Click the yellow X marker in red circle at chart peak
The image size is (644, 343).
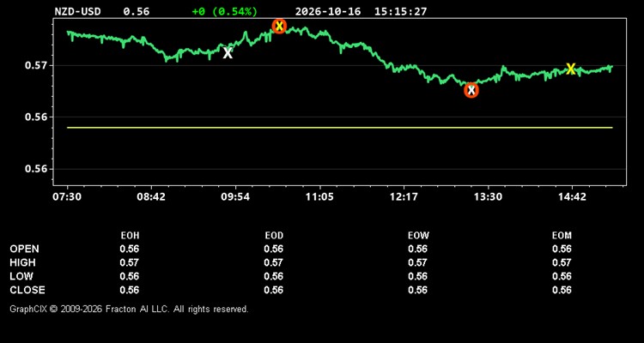tap(279, 26)
